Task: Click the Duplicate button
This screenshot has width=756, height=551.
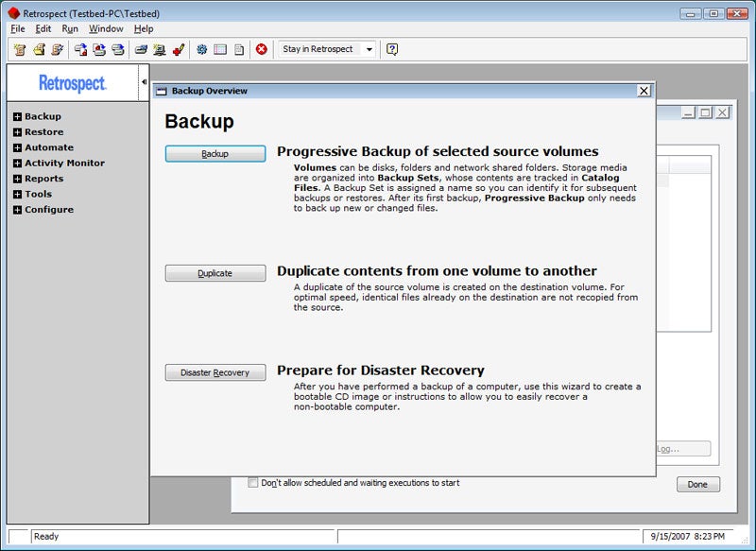Action: click(x=215, y=273)
